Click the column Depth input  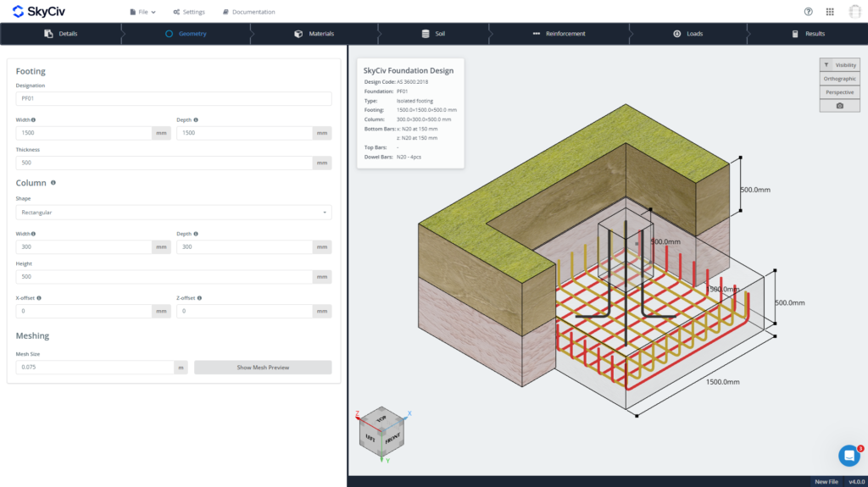(x=244, y=246)
